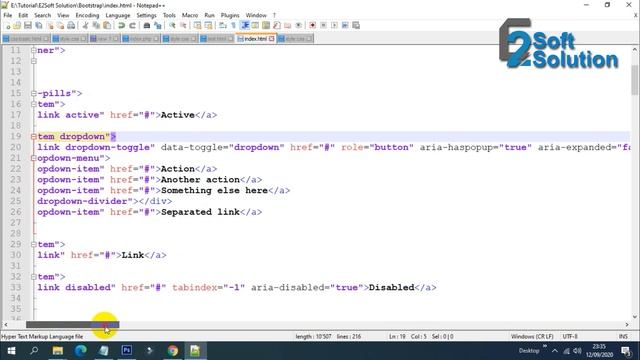
Task: Collapse the fold marker on line 29
Action: (33, 244)
